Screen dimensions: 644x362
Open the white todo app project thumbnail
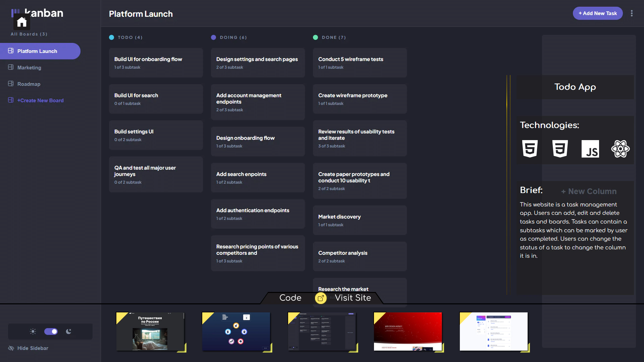pyautogui.click(x=494, y=332)
